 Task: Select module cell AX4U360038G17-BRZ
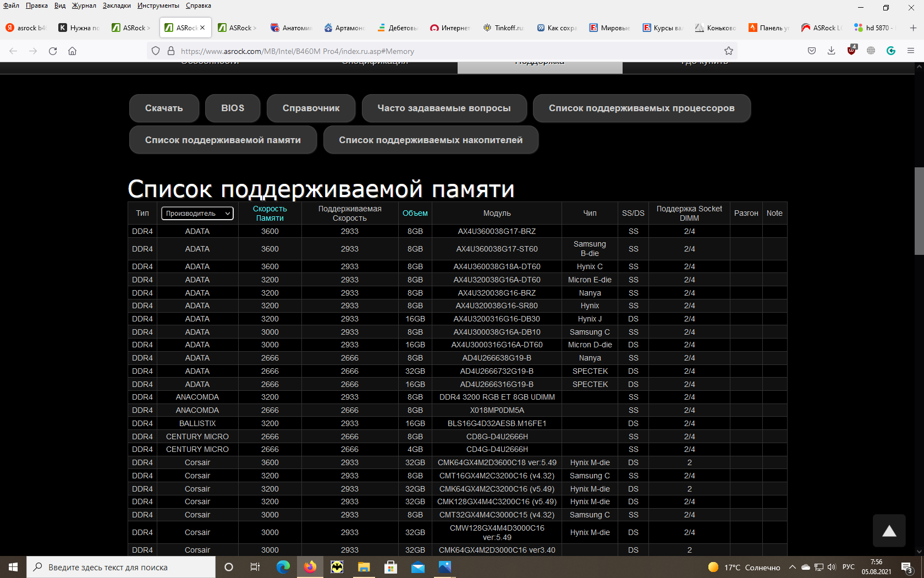(497, 232)
